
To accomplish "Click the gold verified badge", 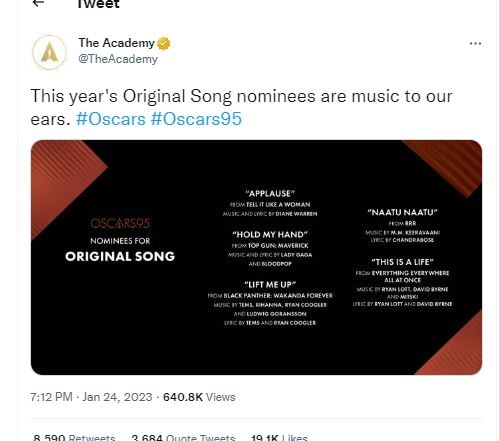I will (163, 43).
